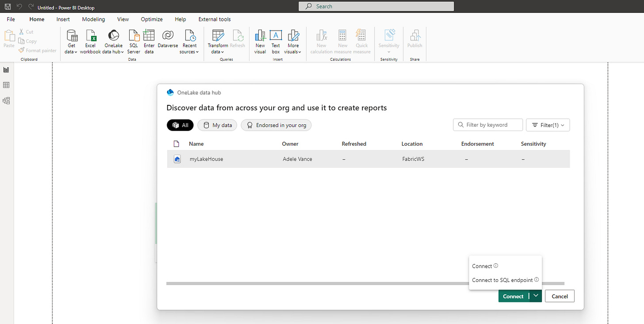Click the Connect button dropdown arrow
This screenshot has height=324, width=644.
536,296
